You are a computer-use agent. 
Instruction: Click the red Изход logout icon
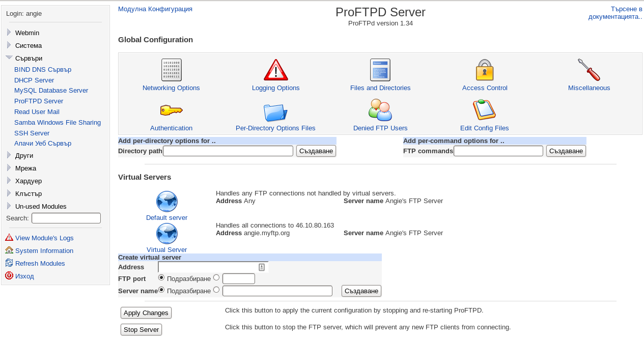[9, 275]
